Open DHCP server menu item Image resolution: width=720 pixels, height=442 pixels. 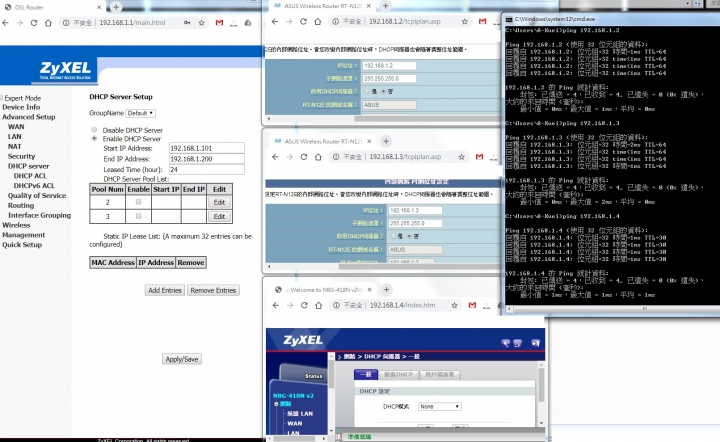pyautogui.click(x=28, y=166)
